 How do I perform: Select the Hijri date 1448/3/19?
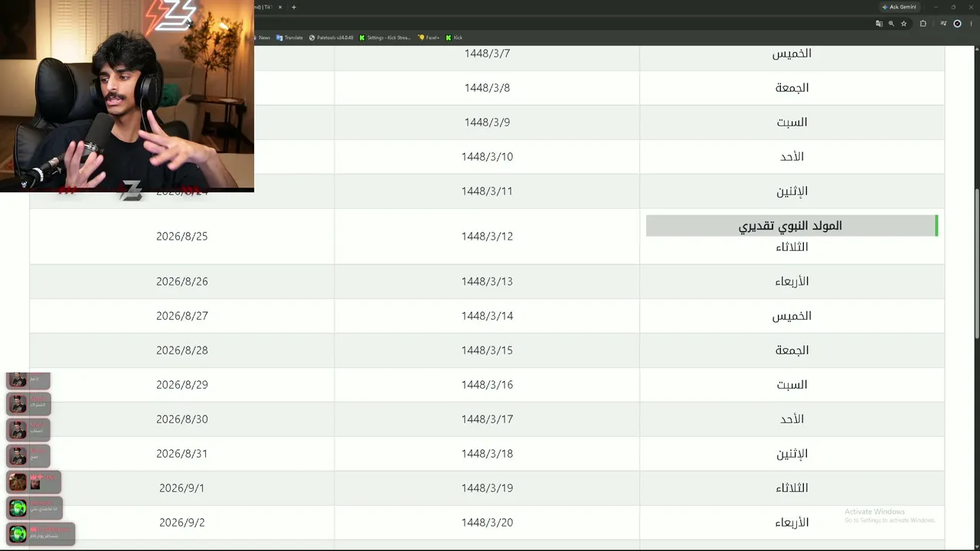(487, 488)
